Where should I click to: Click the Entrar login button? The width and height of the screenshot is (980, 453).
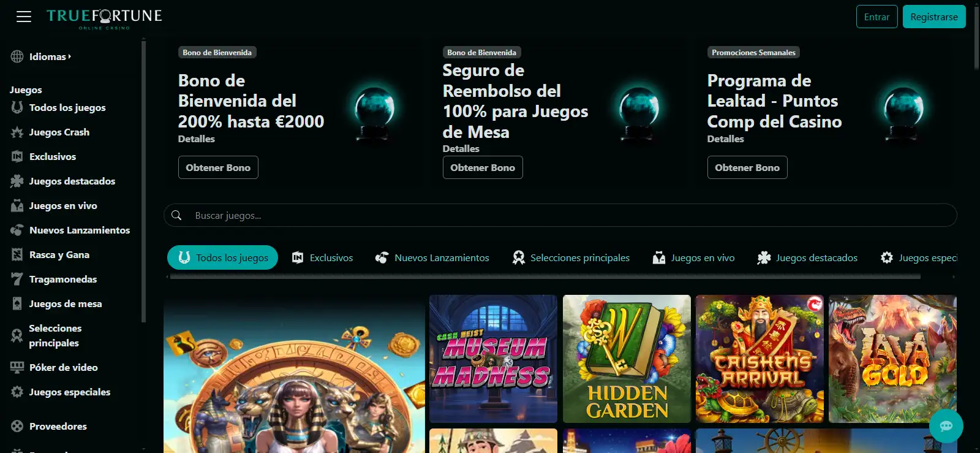(x=876, y=17)
